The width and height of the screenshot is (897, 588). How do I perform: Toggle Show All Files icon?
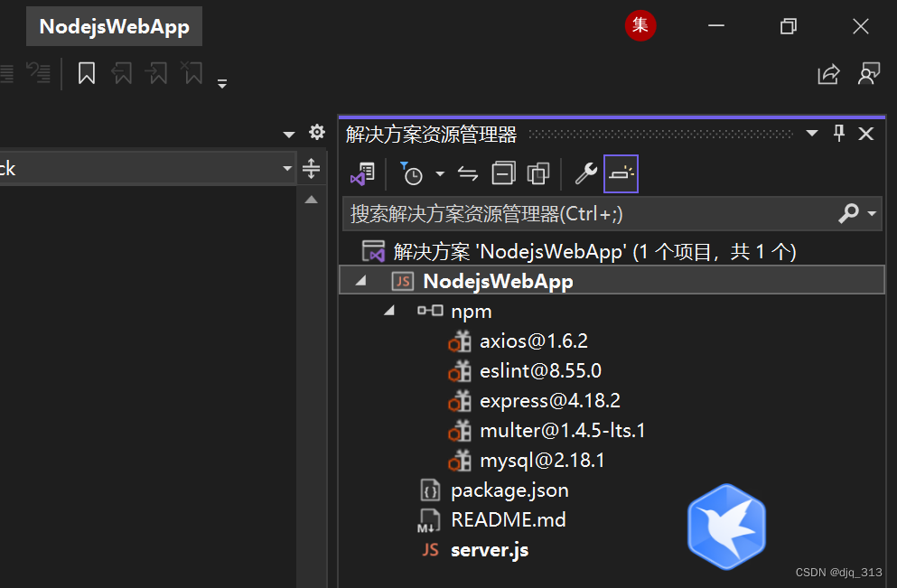pyautogui.click(x=538, y=173)
